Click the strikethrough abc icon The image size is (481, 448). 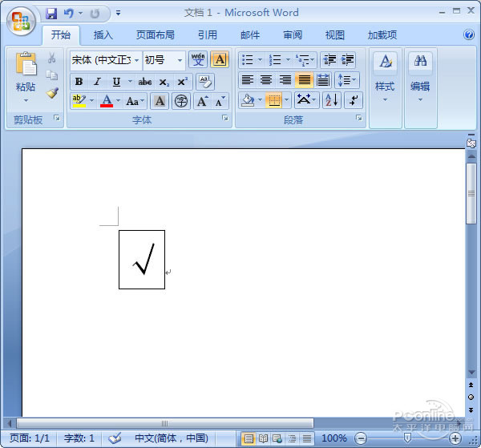click(145, 82)
